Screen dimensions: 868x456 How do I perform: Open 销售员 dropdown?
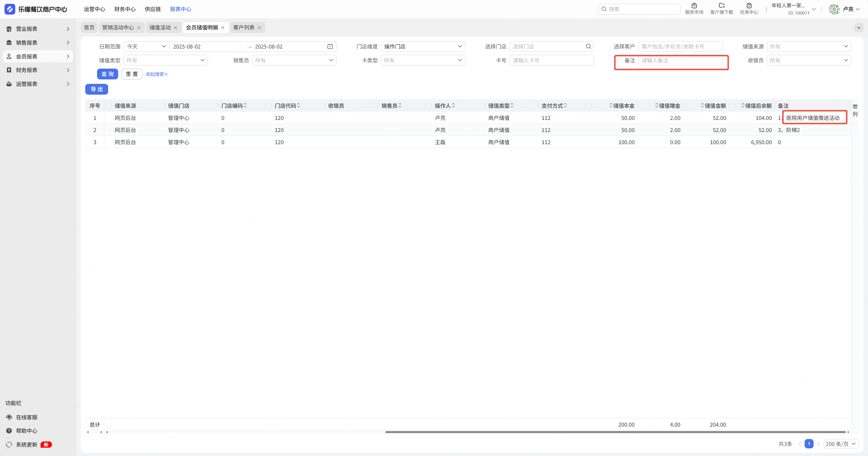(294, 60)
